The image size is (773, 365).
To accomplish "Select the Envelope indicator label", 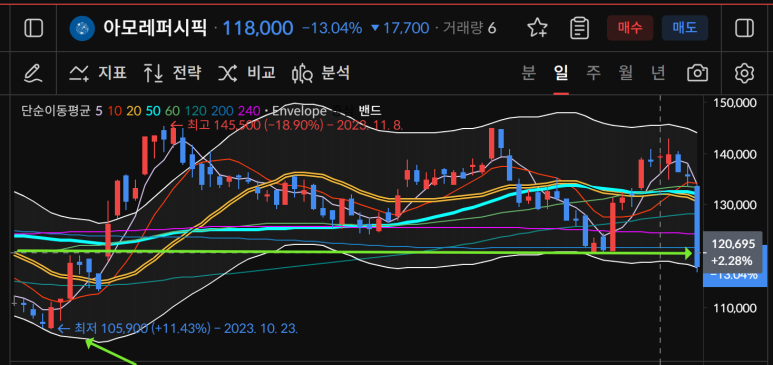I will pos(299,111).
